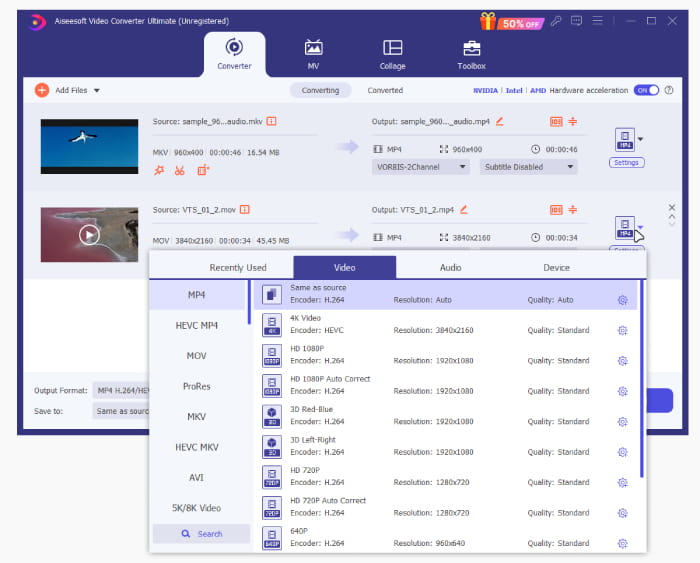Open the Output Format combo box
The width and height of the screenshot is (700, 563).
click(121, 390)
